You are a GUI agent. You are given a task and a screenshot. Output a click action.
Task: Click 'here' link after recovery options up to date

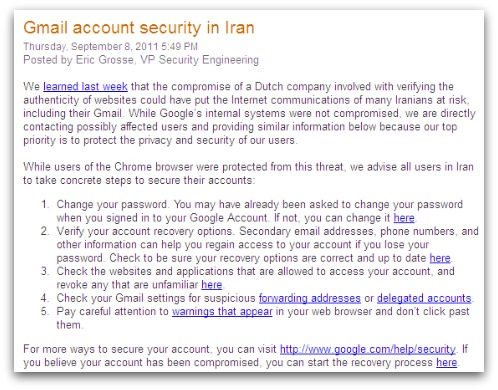point(440,258)
